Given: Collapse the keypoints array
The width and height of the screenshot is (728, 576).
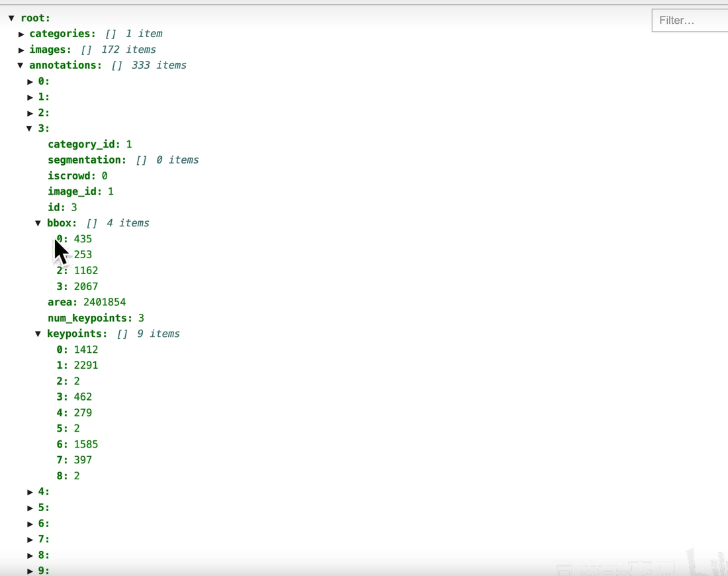Looking at the screenshot, I should coord(38,334).
